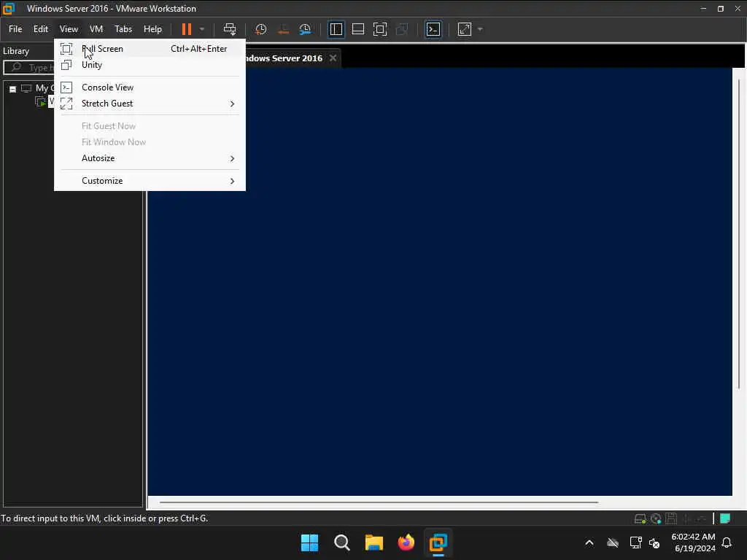Viewport: 747px width, 560px height.
Task: Select Console View in the View menu
Action: 150,87
